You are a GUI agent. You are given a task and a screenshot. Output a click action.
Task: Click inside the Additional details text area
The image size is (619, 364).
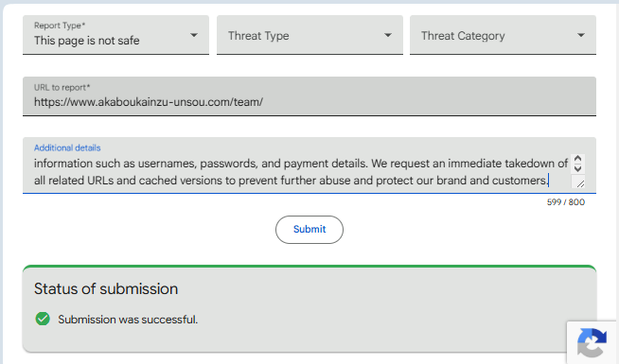[x=302, y=172]
